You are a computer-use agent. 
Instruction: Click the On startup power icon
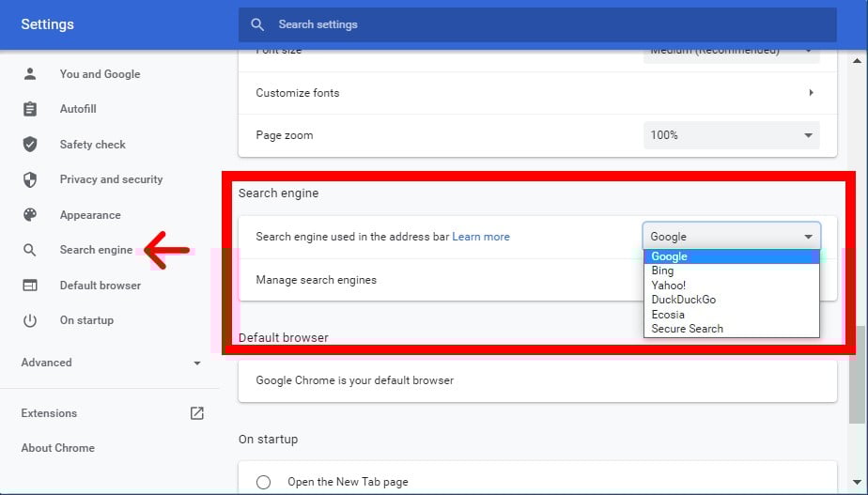click(30, 320)
